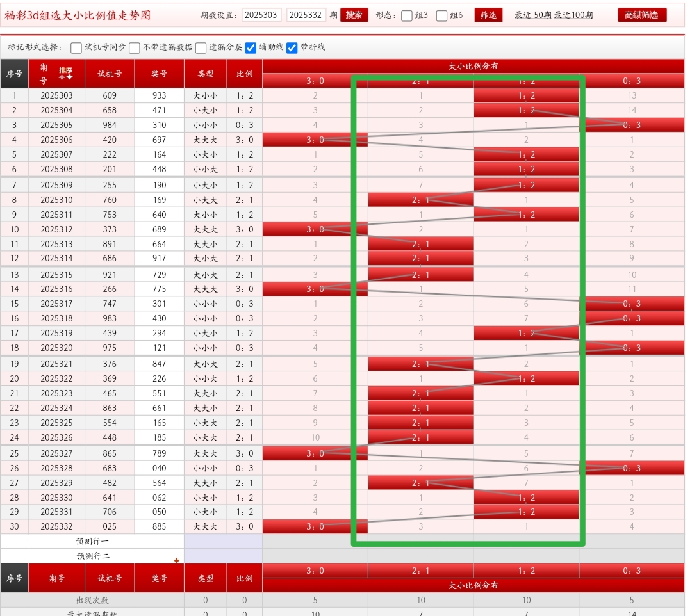Click highlighted 0:3 cell of row 3

(x=632, y=126)
